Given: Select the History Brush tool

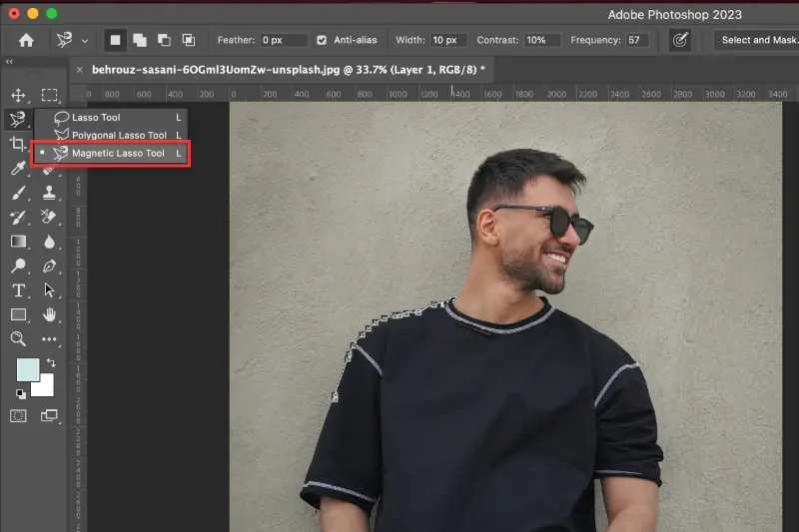Looking at the screenshot, I should click(x=18, y=218).
